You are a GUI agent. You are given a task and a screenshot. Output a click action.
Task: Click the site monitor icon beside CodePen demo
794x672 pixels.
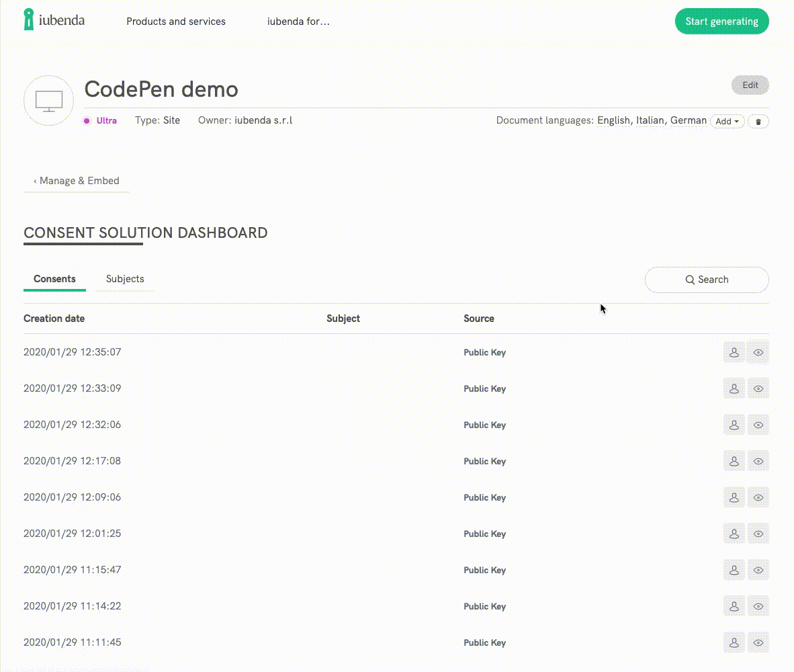tap(48, 99)
